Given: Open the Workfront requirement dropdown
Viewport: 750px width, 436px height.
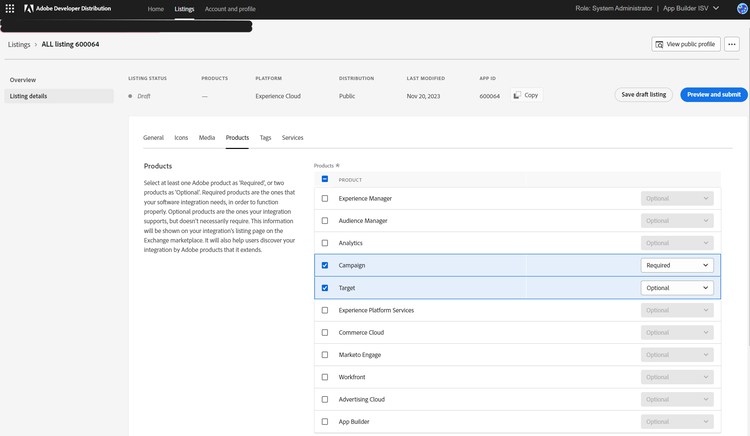Looking at the screenshot, I should [x=677, y=377].
